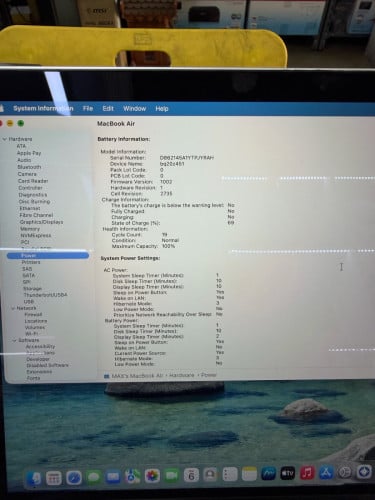Select Wi-Fi under Network
The image size is (375, 500).
31,334
